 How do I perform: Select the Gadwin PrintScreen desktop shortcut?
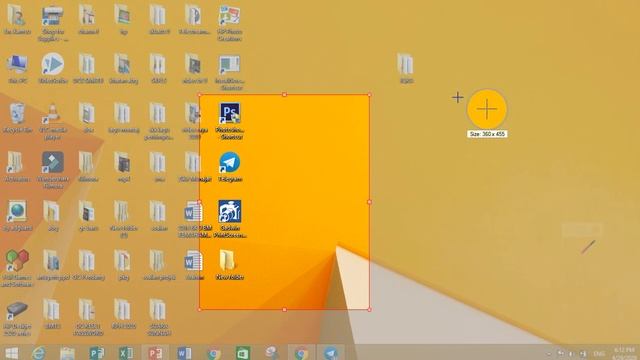[229, 211]
